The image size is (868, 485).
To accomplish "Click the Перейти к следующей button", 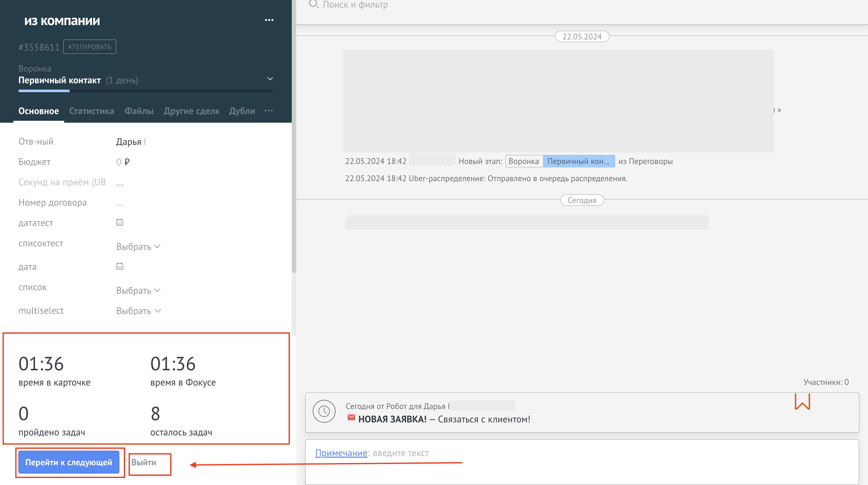I will 69,462.
